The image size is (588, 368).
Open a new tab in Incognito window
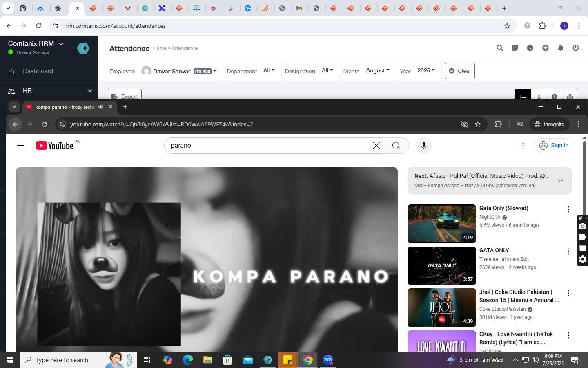pos(125,107)
